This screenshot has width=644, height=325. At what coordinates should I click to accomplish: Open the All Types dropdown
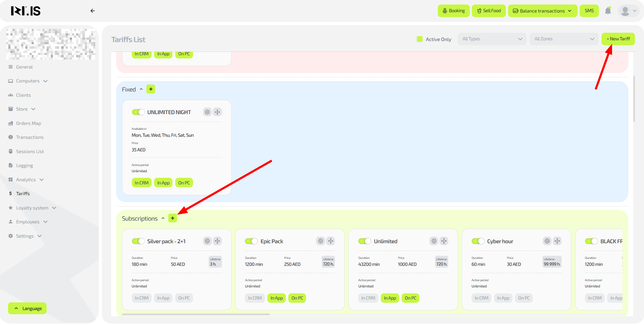pos(492,39)
